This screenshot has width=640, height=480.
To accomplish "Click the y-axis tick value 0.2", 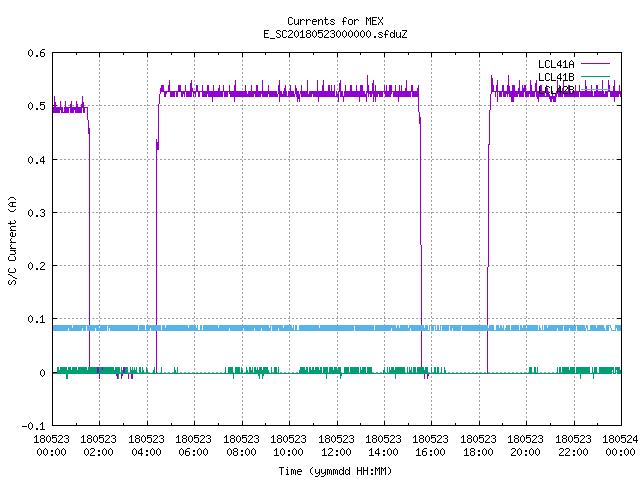I will tap(36, 266).
